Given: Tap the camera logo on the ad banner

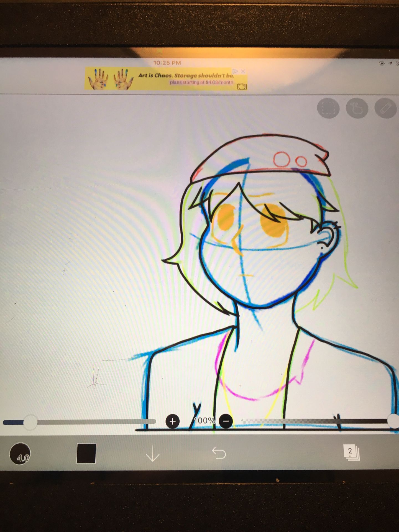Looking at the screenshot, I should click(x=242, y=87).
